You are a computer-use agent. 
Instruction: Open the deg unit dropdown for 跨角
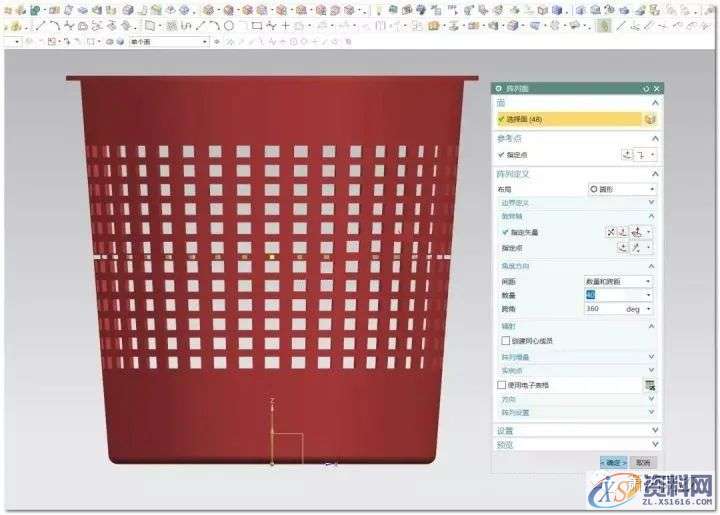coord(640,309)
